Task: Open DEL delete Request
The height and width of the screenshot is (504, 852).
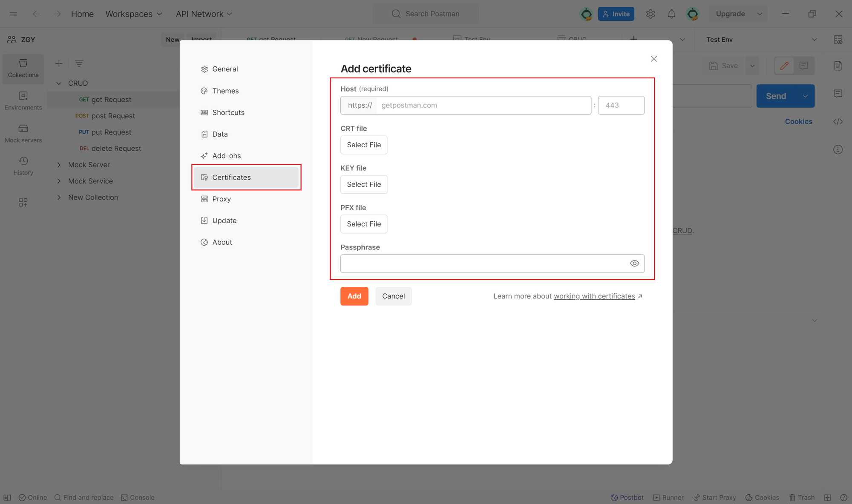Action: pos(110,149)
